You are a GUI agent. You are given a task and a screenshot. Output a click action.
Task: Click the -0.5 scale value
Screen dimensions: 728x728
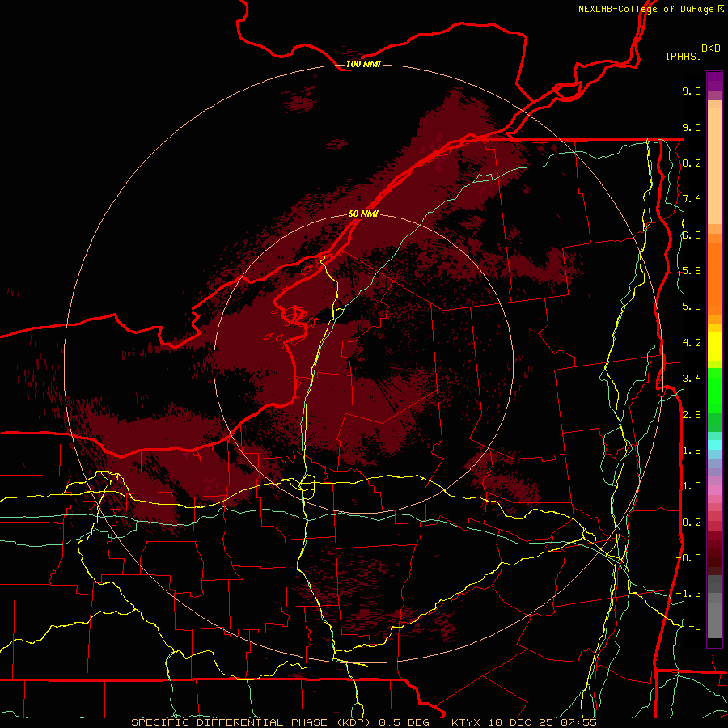(x=688, y=558)
